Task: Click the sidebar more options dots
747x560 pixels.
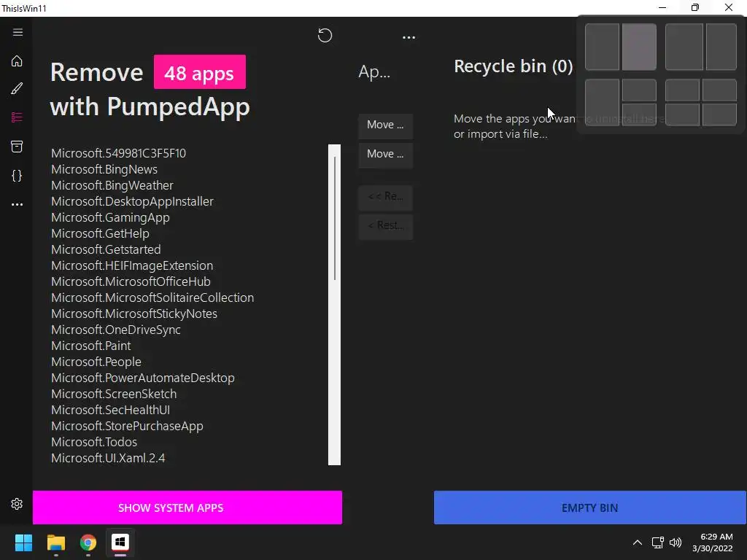Action: click(18, 204)
